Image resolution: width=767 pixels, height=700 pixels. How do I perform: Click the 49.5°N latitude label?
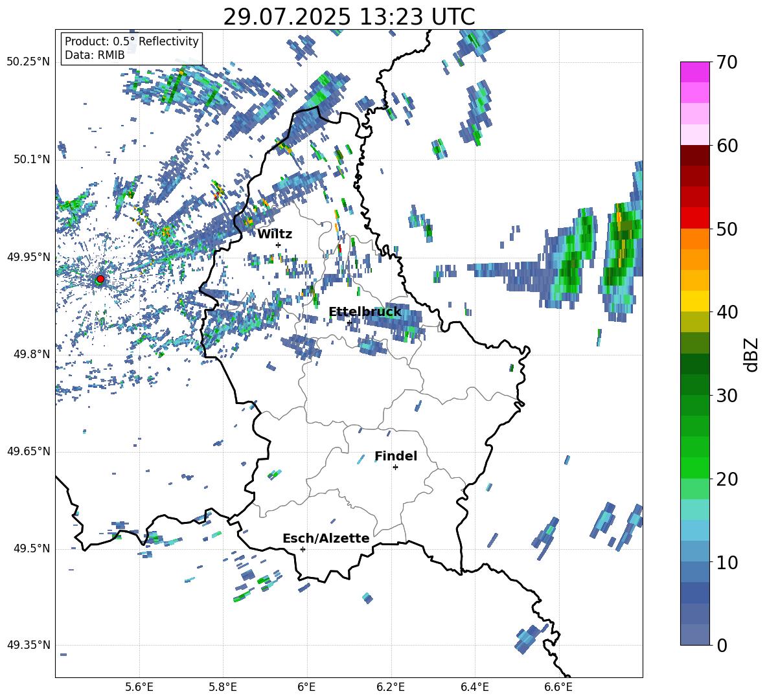[31, 548]
